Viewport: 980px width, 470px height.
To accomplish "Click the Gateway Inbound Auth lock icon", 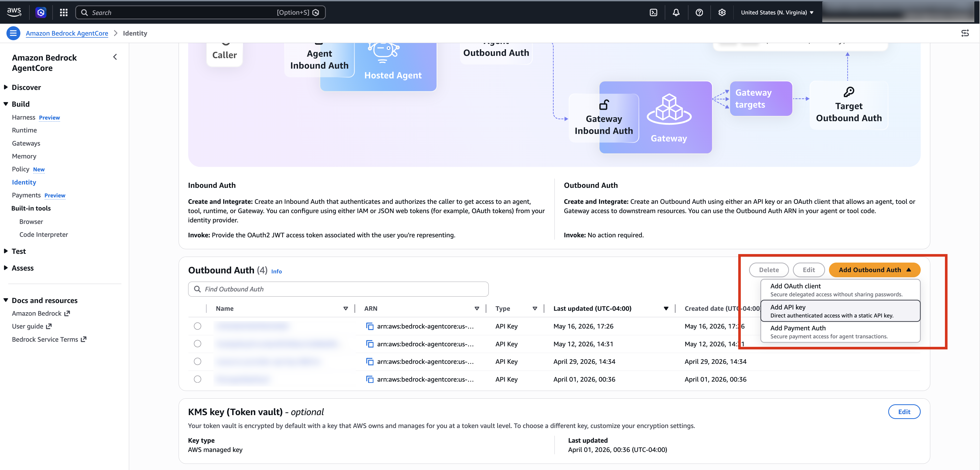I will pyautogui.click(x=604, y=105).
